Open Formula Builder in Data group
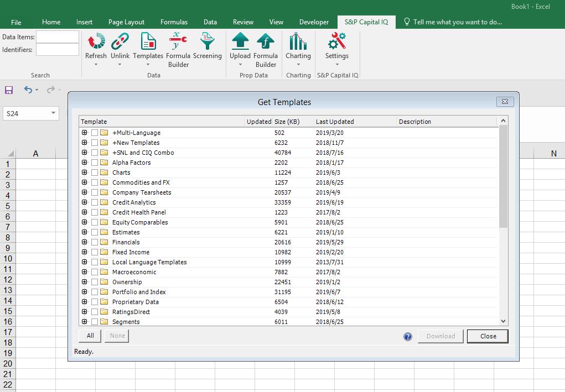Image resolution: width=565 pixels, height=392 pixels. (178, 42)
